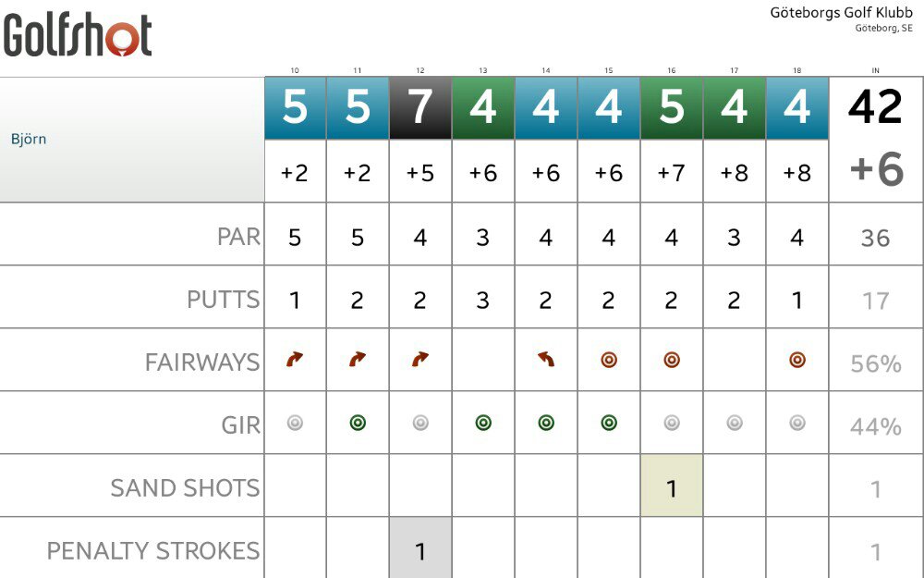The width and height of the screenshot is (924, 578).
Task: Click hole 12 missed-right fairway arrow
Action: [x=420, y=359]
